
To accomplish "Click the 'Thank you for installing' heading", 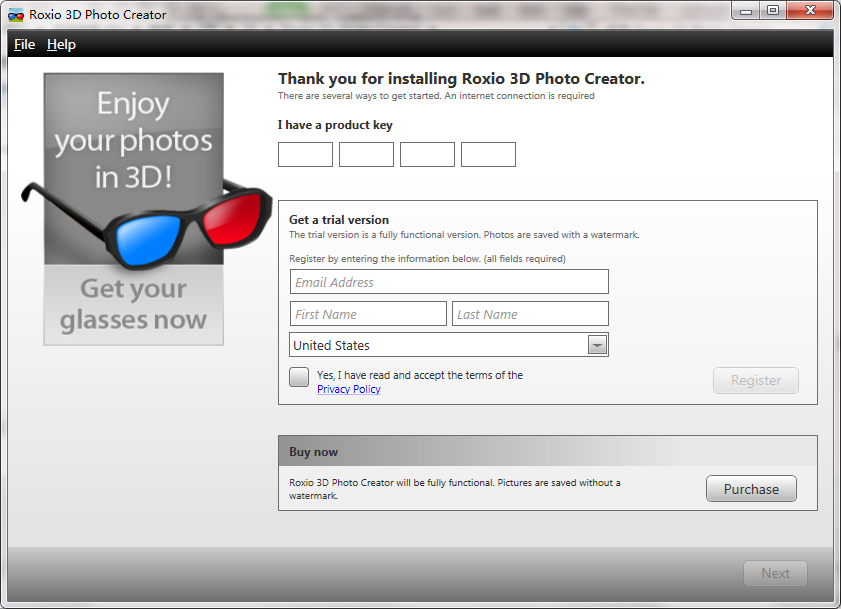I will pos(461,79).
